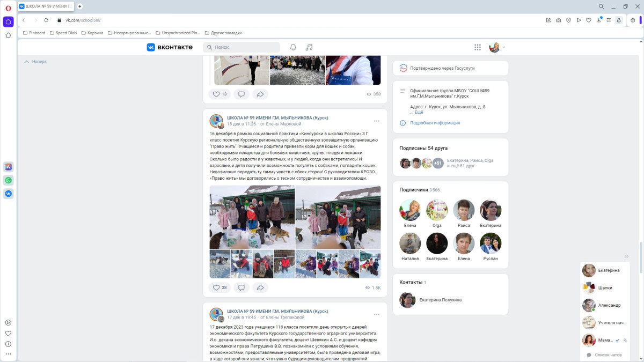Open the VK sidebar messenger icon
644x362 pixels.
(8, 194)
